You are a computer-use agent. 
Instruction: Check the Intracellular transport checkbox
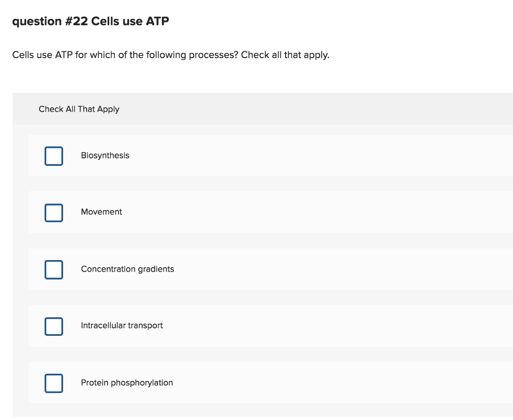(54, 326)
